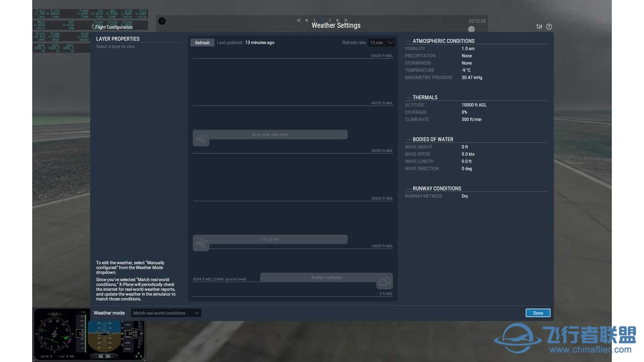Click the Layer Properties heading
The width and height of the screenshot is (644, 362).
click(x=118, y=39)
